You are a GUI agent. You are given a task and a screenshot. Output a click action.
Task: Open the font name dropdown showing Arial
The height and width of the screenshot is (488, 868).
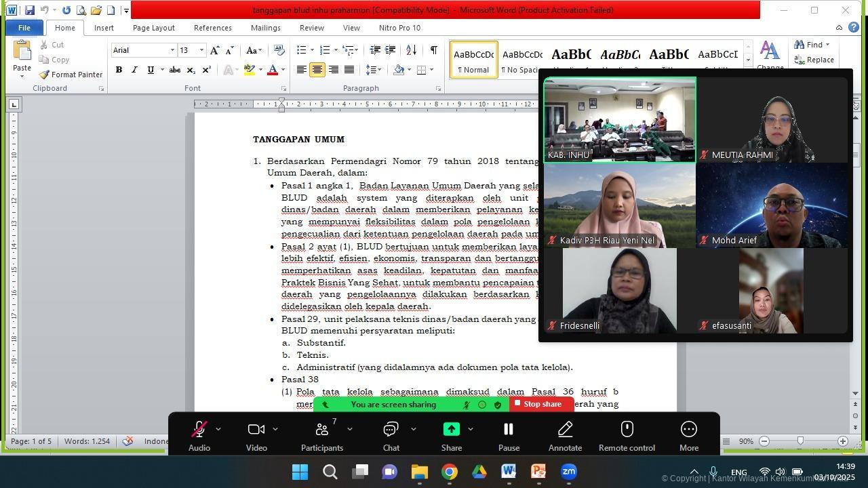click(172, 50)
